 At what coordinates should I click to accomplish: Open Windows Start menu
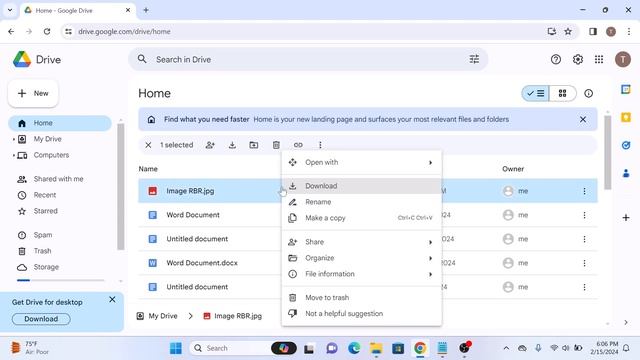coord(176,348)
